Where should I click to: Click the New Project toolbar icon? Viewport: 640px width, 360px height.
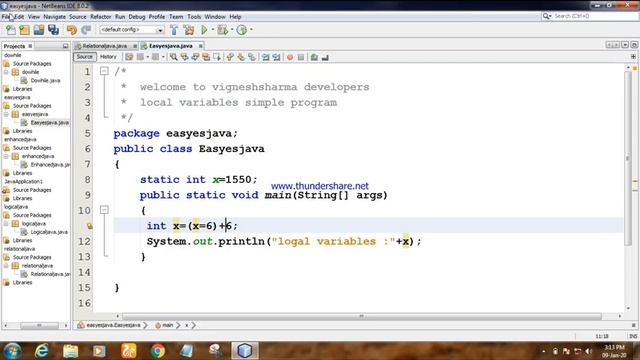24,30
